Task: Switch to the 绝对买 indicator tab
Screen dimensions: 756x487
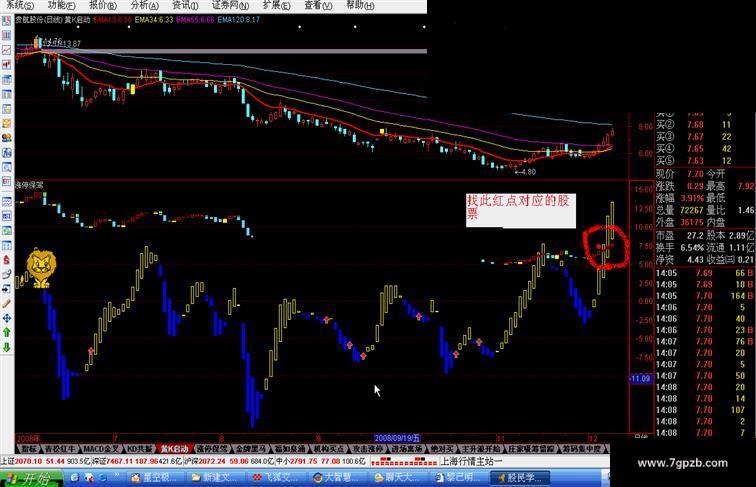Action: pos(441,449)
